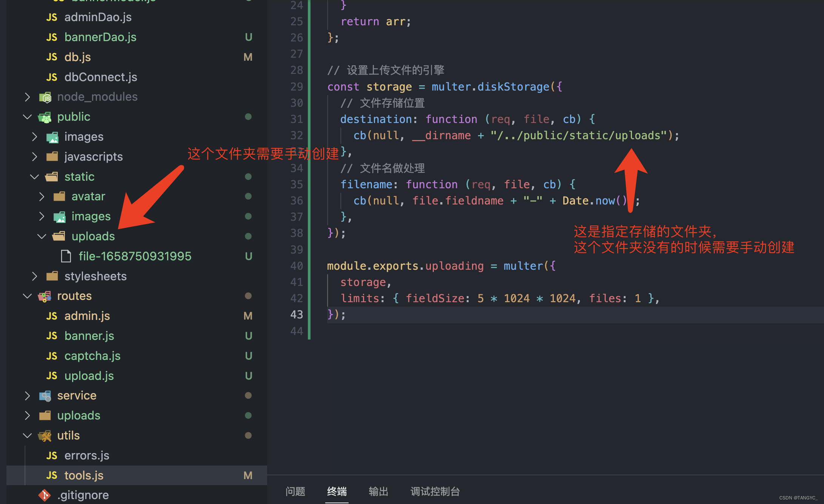824x504 pixels.
Task: Click the .gitignore flame icon
Action: point(45,495)
